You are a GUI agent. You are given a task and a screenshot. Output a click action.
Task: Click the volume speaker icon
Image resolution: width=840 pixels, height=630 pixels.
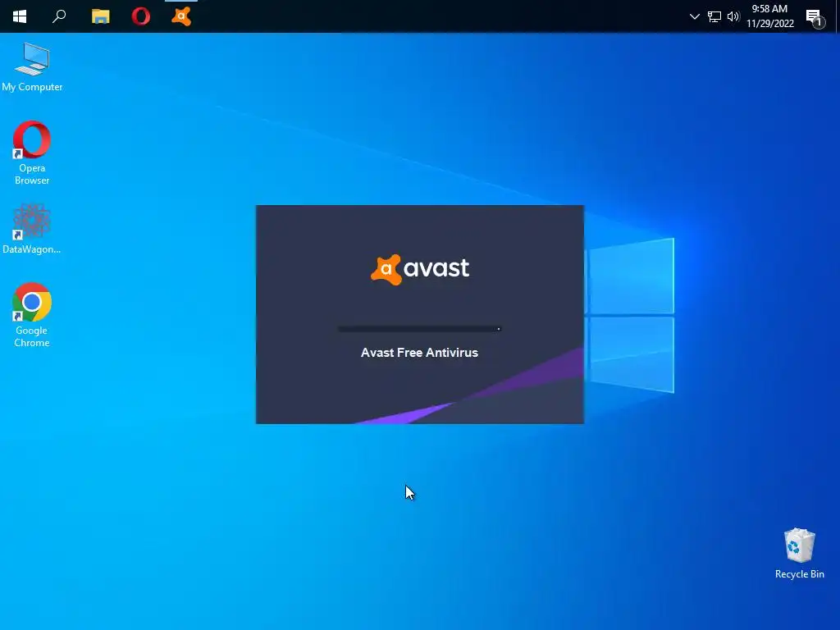733,16
